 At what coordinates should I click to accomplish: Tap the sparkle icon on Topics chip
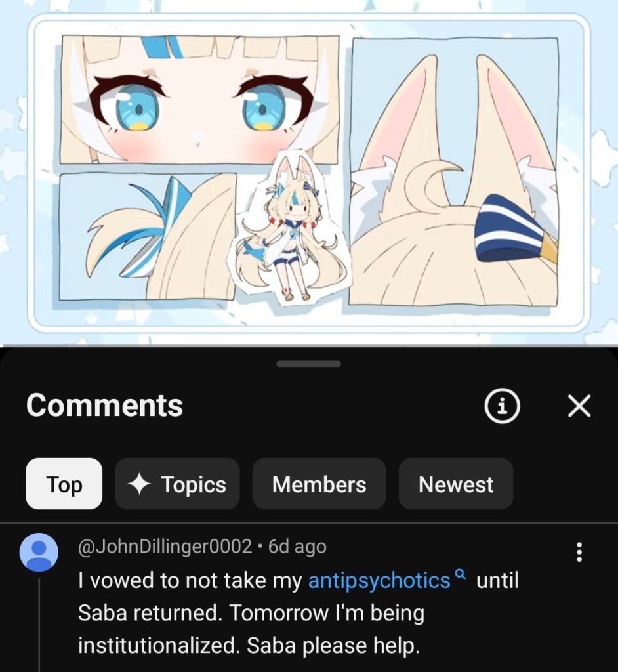click(139, 484)
